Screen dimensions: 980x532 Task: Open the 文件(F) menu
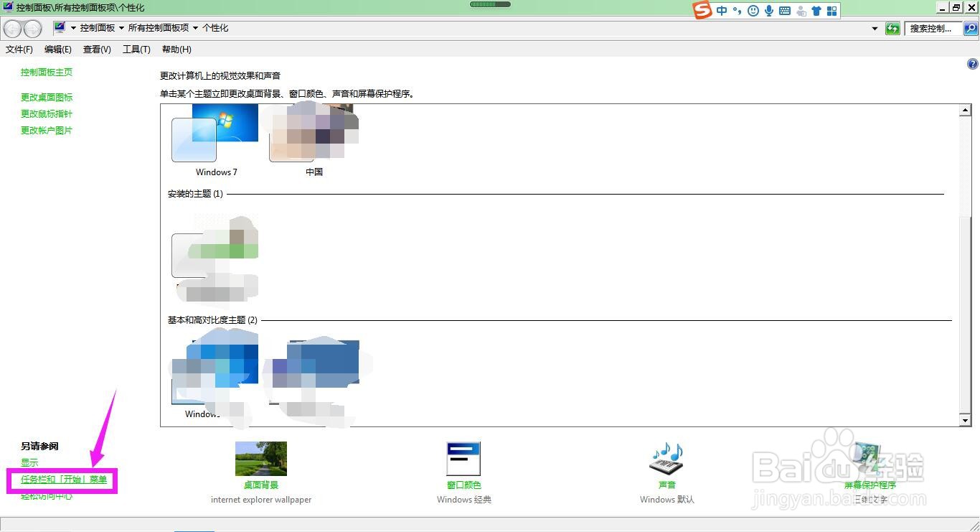[x=19, y=50]
